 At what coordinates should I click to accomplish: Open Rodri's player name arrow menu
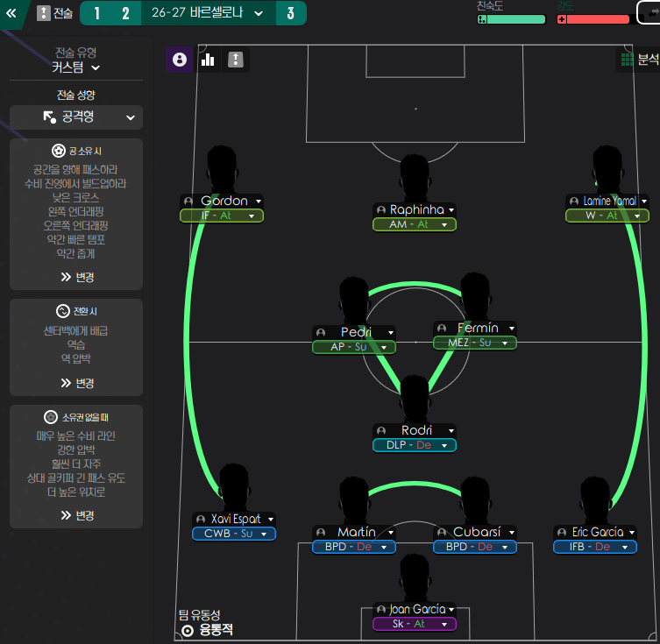click(451, 430)
